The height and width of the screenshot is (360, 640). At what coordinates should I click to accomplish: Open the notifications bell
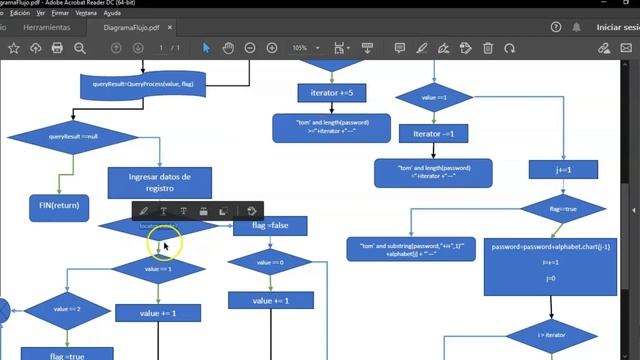click(x=576, y=27)
